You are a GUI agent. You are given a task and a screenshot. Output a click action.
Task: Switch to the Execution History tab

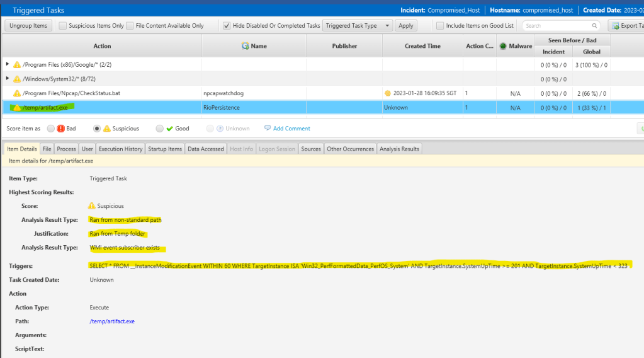120,149
